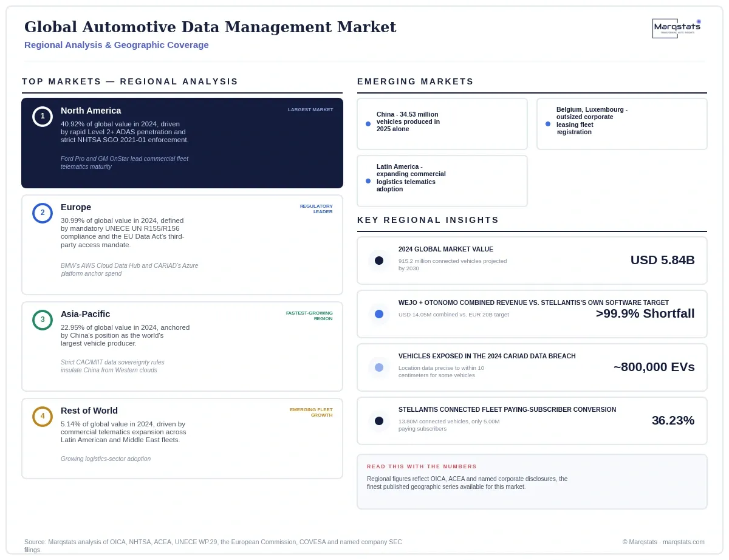
Task: Select the Rest of World heading
Action: [89, 411]
